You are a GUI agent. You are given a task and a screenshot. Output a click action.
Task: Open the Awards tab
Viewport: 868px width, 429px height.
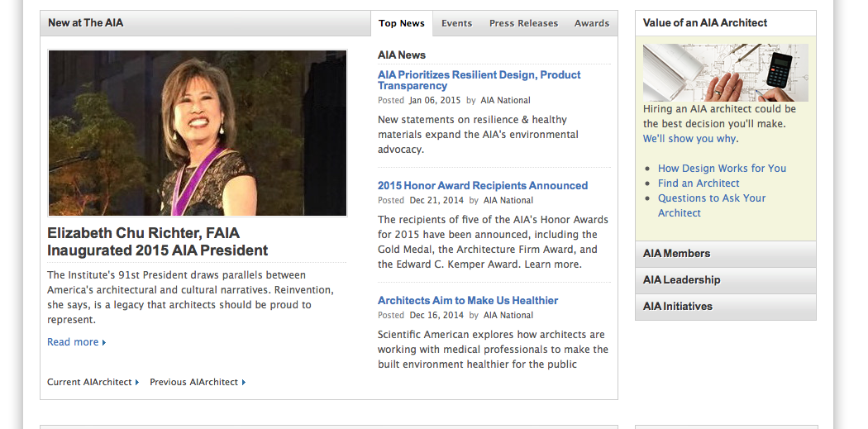coord(591,23)
